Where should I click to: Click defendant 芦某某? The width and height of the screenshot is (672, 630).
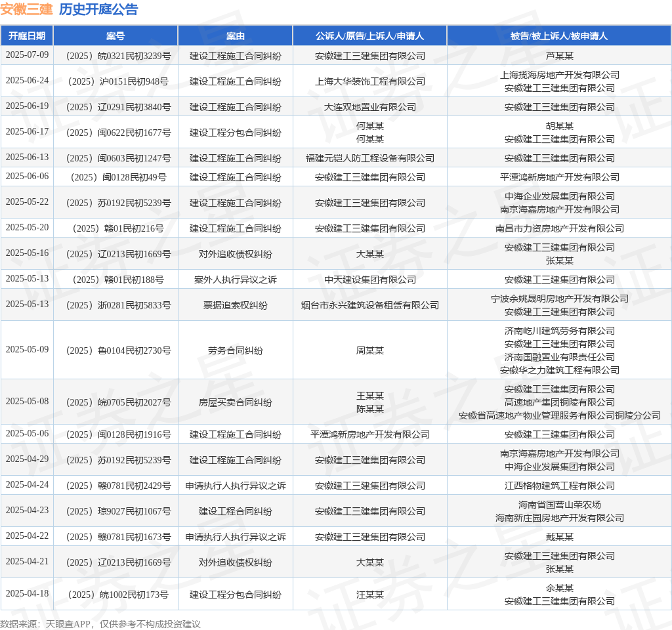tap(559, 56)
